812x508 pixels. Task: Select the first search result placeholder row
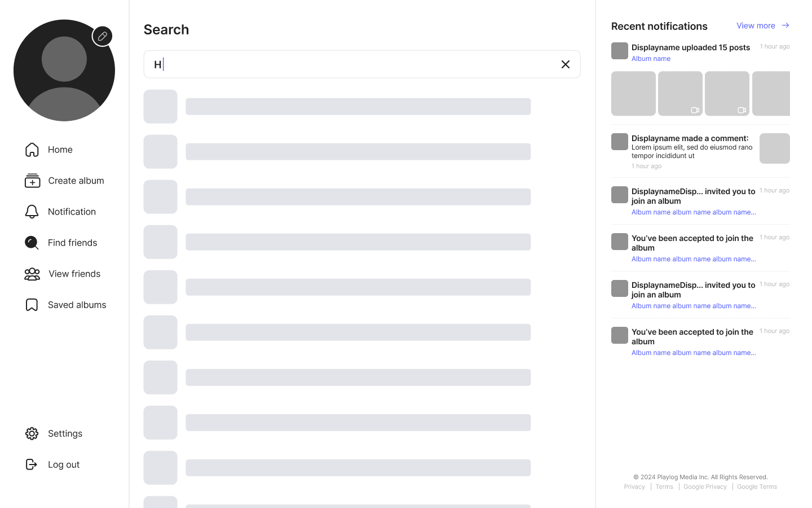[337, 107]
